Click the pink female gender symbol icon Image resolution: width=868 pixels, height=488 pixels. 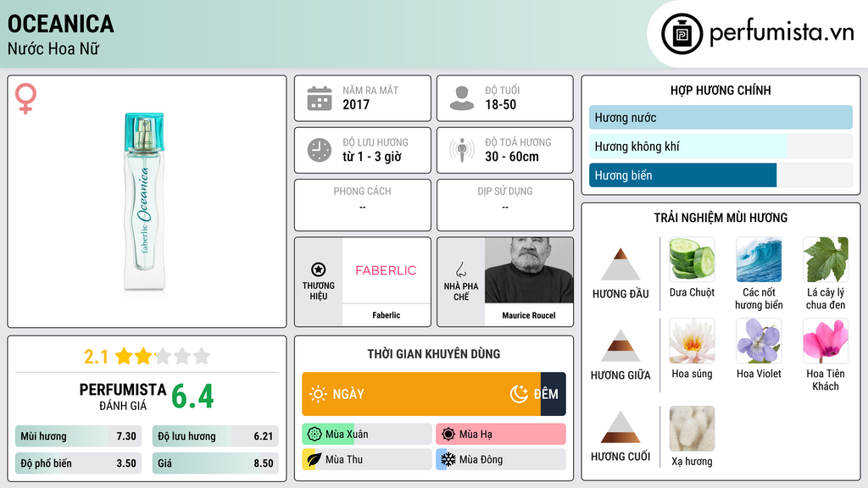tap(25, 98)
